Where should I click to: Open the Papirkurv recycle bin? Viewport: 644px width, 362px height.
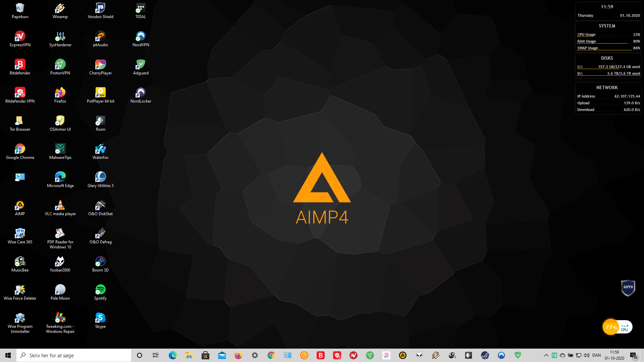coord(20,8)
